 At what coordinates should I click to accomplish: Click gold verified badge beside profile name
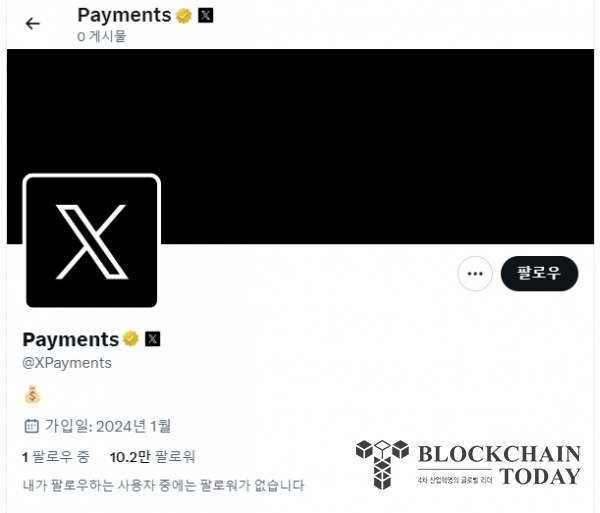(131, 339)
